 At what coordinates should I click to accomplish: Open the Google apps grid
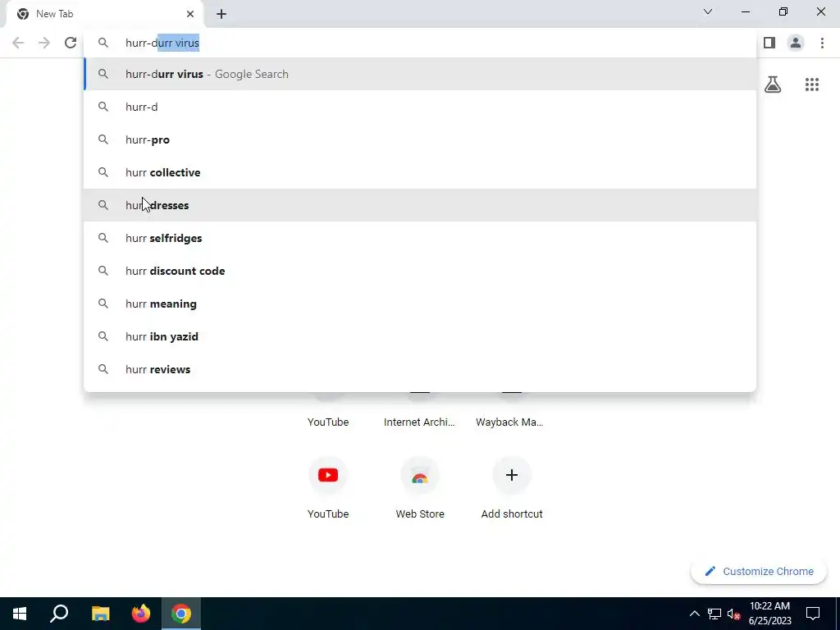(x=812, y=84)
